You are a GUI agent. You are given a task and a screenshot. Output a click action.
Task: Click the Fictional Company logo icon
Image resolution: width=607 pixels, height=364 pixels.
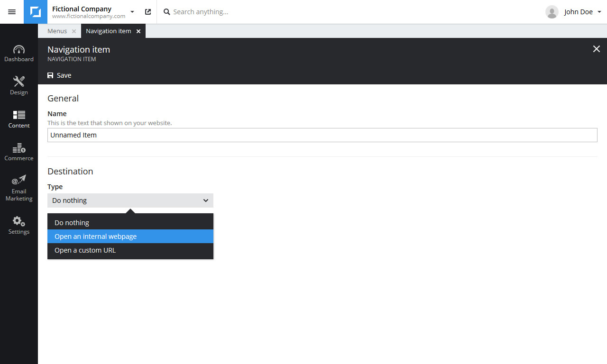pos(36,12)
